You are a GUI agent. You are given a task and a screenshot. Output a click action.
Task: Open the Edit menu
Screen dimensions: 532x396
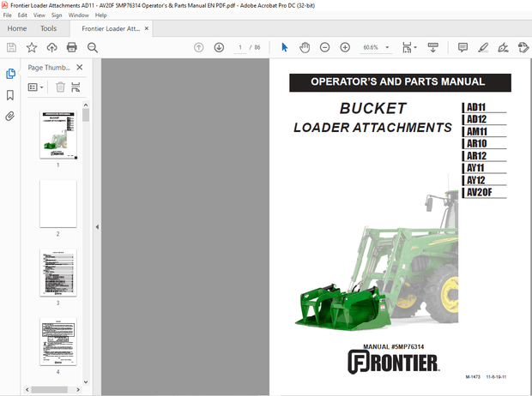click(x=22, y=15)
